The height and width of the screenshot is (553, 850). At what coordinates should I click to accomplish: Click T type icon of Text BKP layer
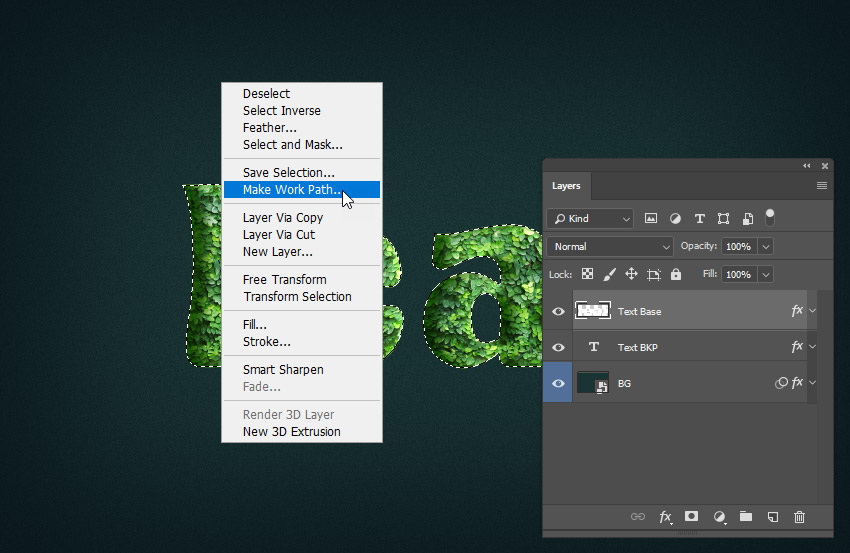pos(594,346)
